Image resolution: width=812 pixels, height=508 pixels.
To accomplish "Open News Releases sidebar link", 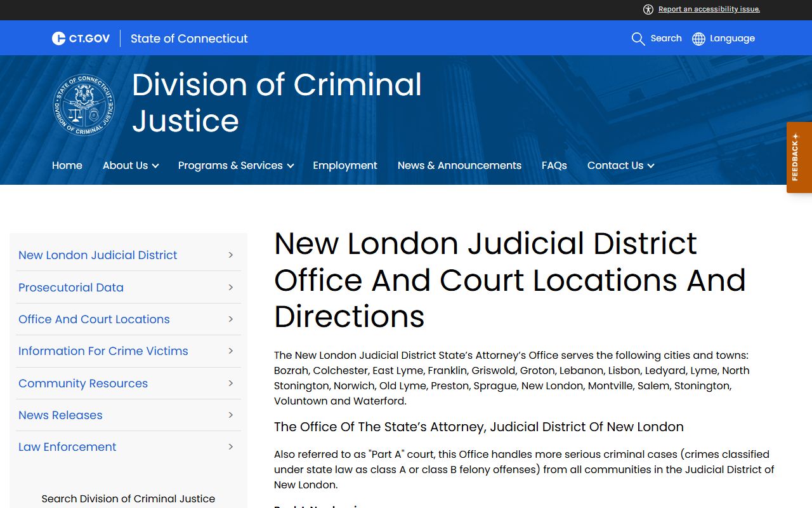I will [60, 415].
